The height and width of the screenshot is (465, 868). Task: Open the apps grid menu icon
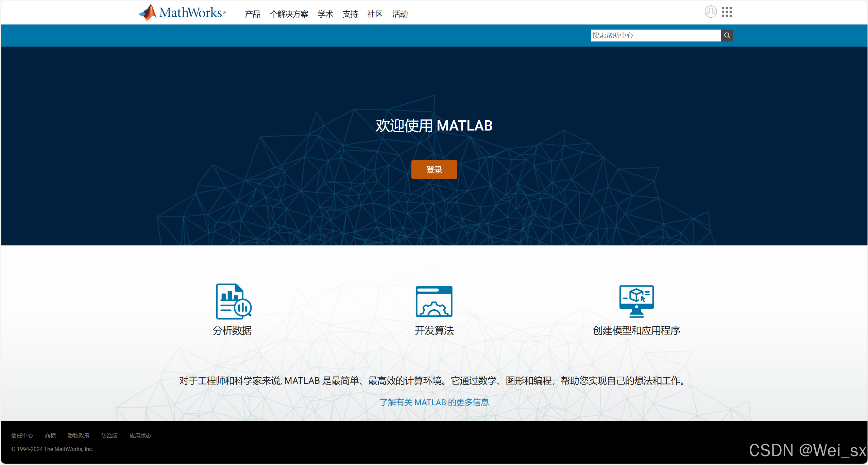[x=727, y=12]
